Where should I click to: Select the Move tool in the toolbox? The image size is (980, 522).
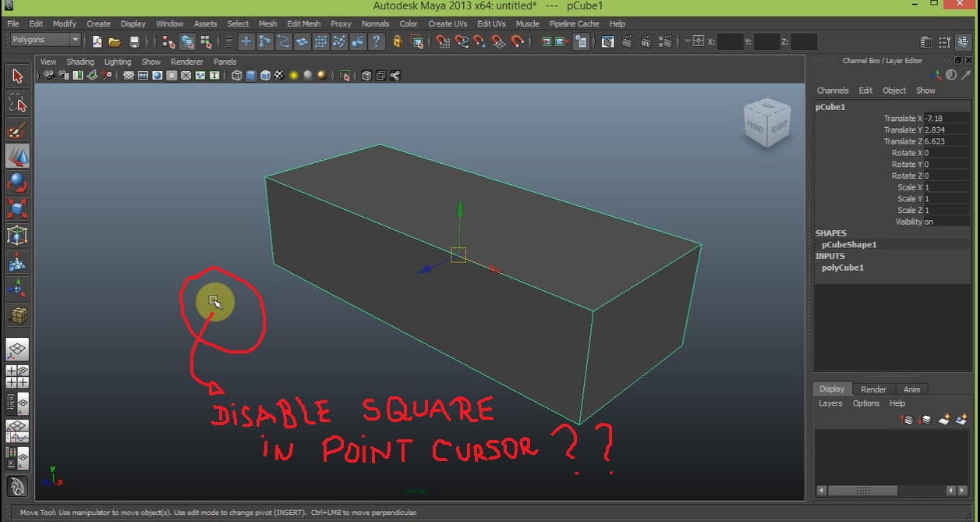[17, 157]
